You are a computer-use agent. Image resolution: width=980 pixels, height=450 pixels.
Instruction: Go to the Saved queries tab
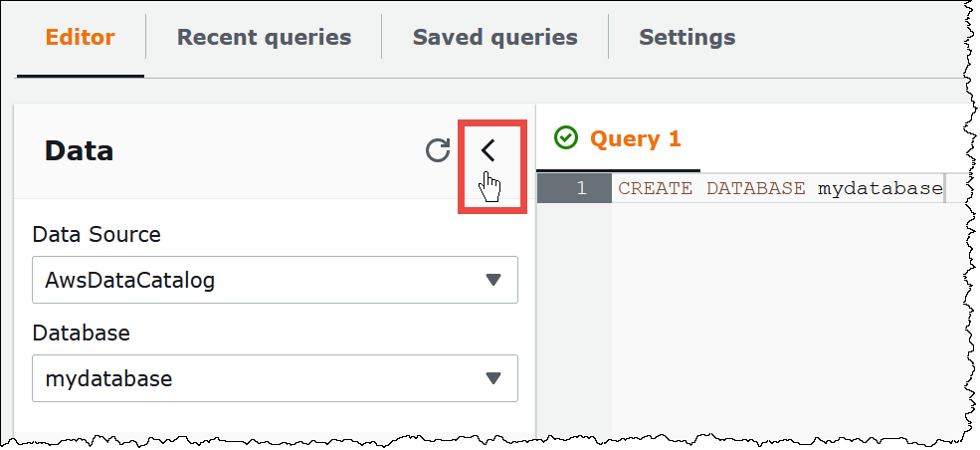point(494,38)
